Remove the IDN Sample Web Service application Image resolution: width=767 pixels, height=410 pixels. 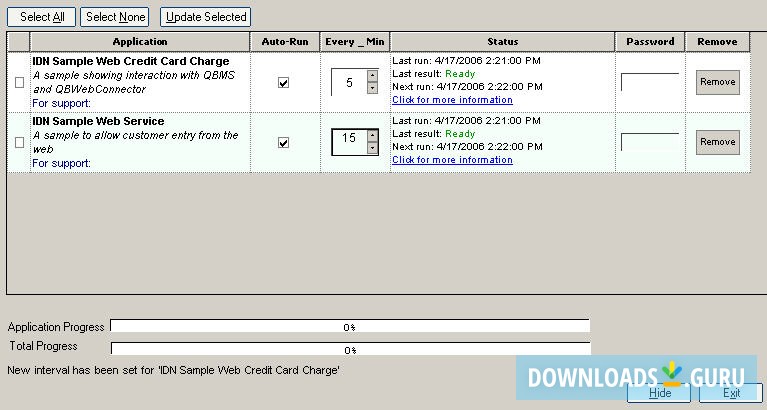pos(718,142)
